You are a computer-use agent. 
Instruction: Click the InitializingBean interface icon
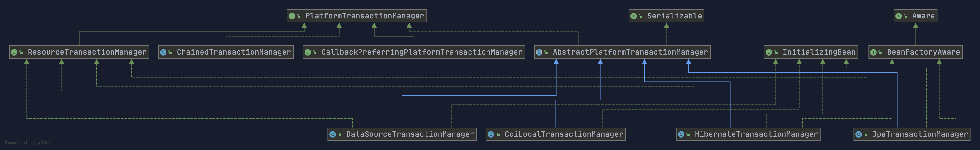tap(769, 52)
